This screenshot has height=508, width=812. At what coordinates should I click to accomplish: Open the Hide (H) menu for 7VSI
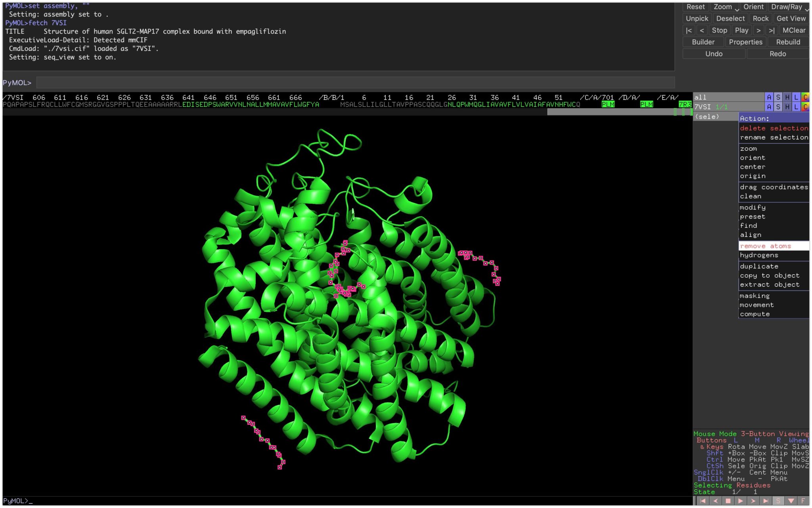(787, 106)
